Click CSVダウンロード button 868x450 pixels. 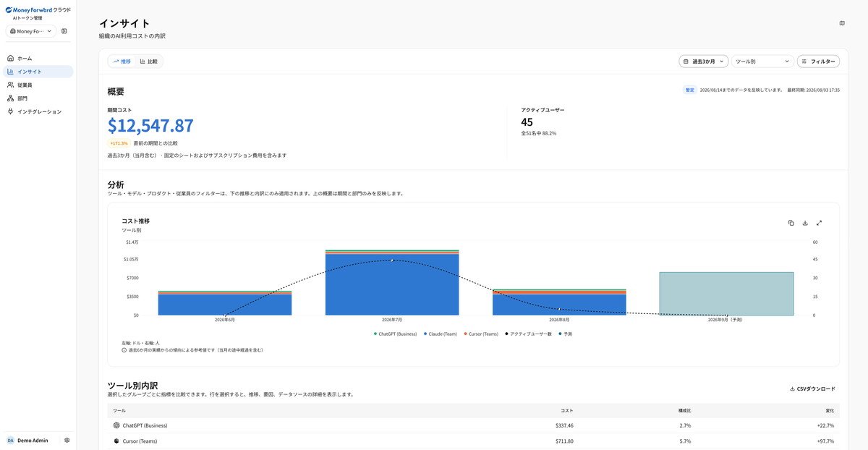pyautogui.click(x=812, y=389)
